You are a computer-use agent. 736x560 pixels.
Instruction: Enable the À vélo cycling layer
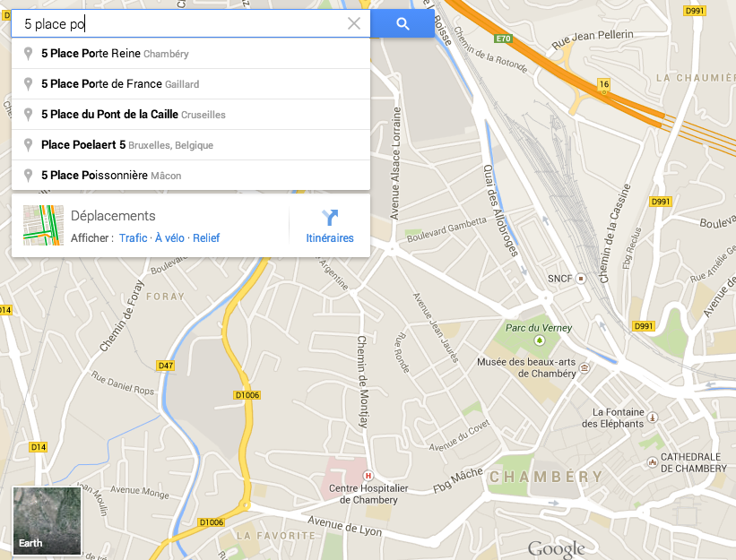(x=169, y=238)
